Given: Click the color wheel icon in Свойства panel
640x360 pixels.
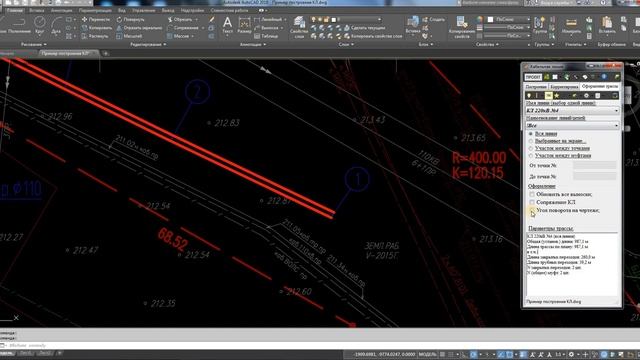Looking at the screenshot, I should (x=480, y=19).
